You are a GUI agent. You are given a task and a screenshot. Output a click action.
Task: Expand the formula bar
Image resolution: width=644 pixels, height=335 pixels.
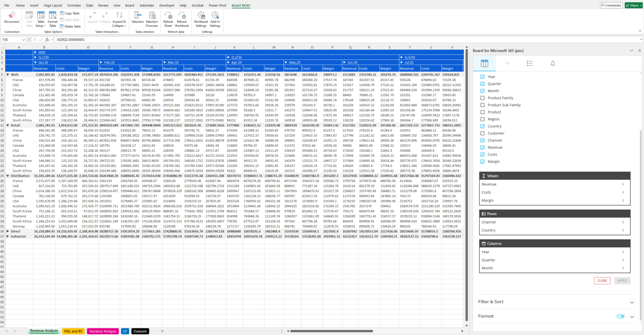coord(641,40)
